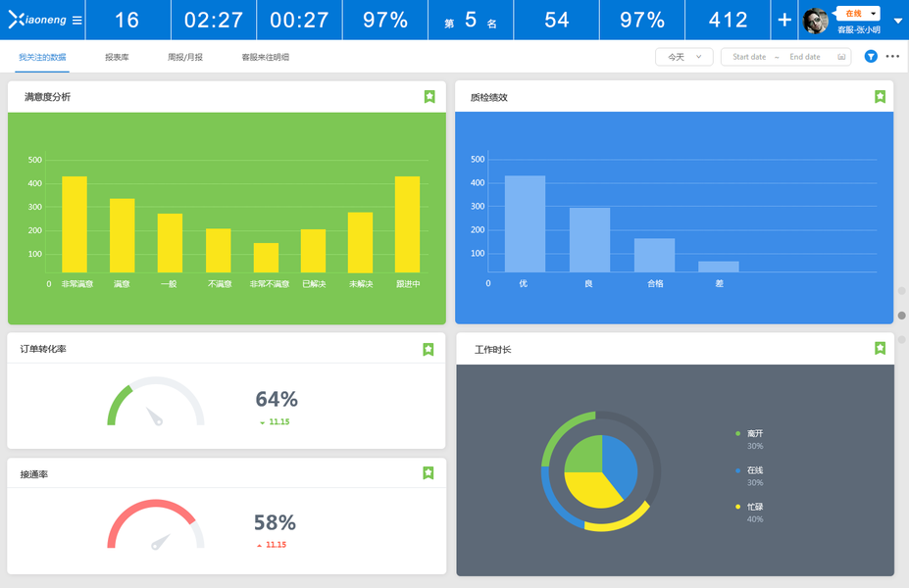
Task: Click the 工作时长 card title
Action: click(493, 349)
